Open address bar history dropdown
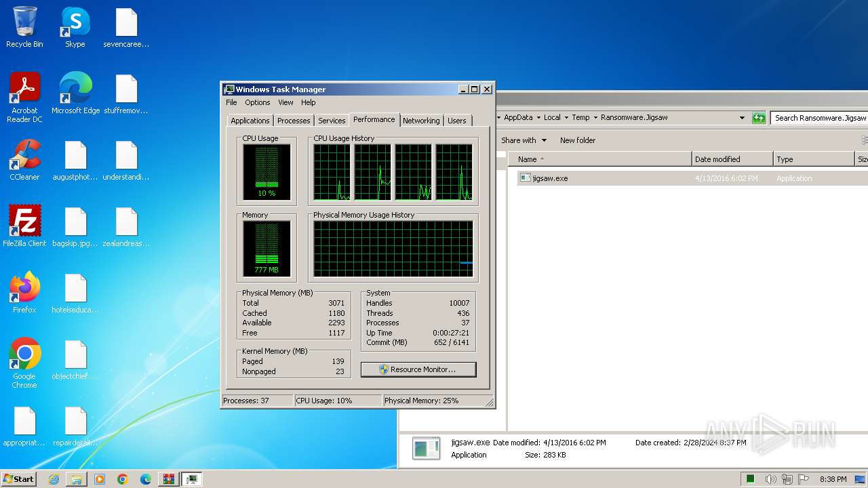This screenshot has width=868, height=488. 742,117
